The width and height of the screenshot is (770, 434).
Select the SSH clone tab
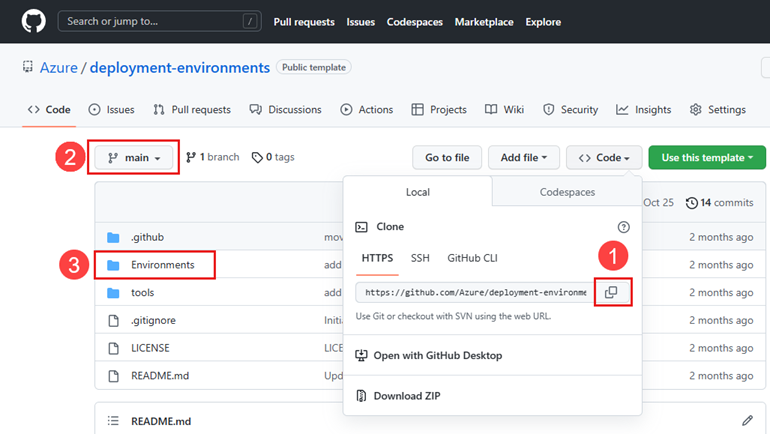click(420, 258)
